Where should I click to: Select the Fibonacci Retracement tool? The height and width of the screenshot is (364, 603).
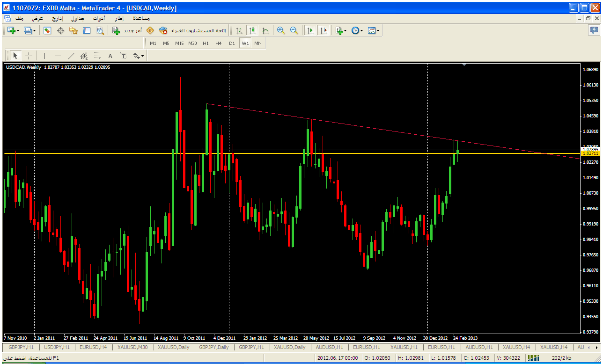pyautogui.click(x=97, y=56)
